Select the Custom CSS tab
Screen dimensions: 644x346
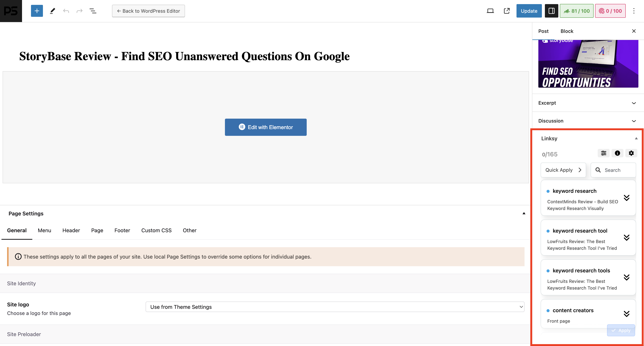(156, 230)
